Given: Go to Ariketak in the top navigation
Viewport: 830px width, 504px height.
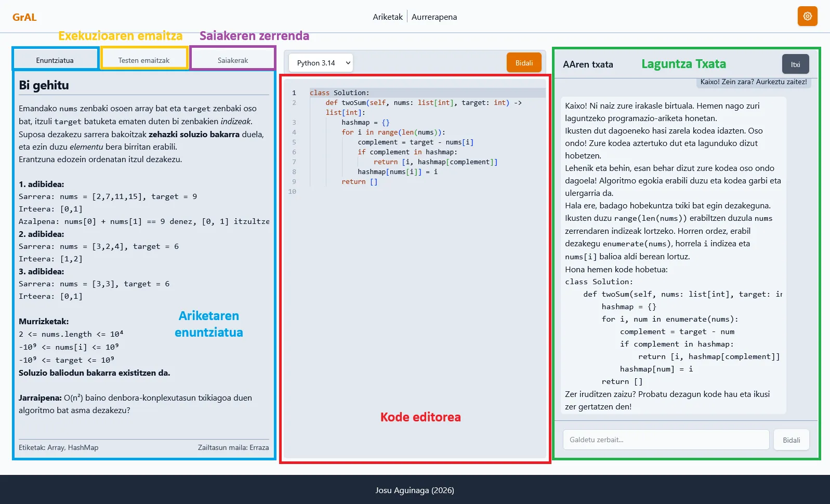Looking at the screenshot, I should pos(388,17).
